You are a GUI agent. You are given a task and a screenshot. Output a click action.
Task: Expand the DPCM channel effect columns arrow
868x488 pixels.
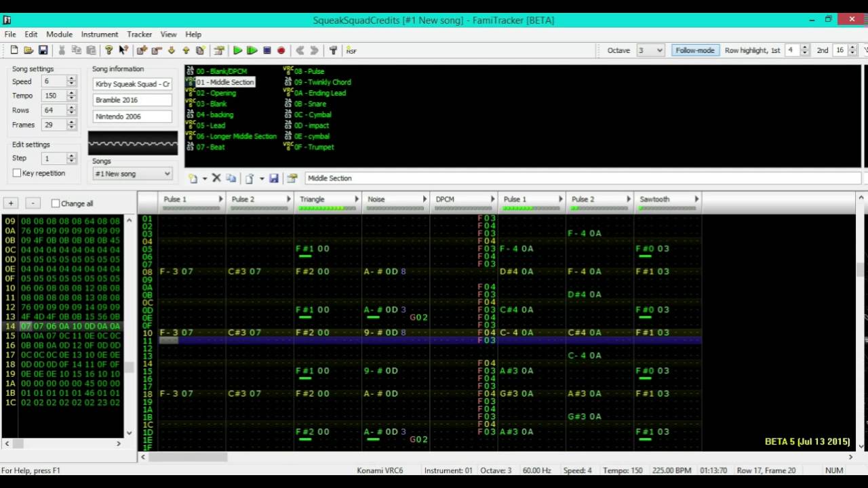pos(492,199)
